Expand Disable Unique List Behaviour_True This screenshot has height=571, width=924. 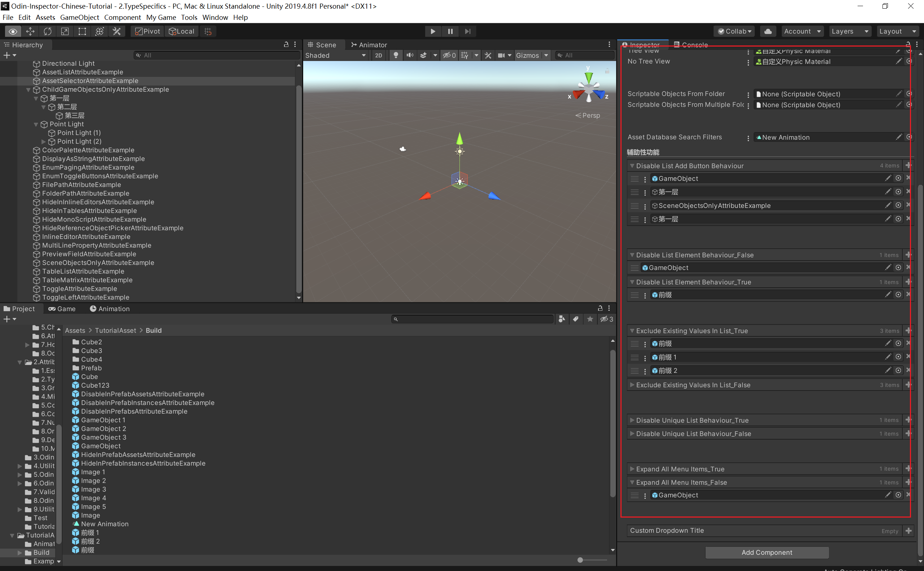632,420
